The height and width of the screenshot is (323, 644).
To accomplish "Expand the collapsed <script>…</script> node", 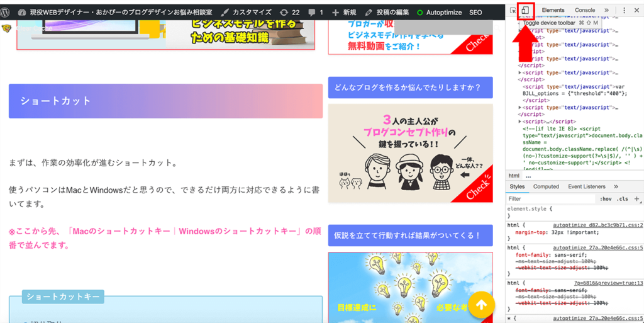I will click(520, 122).
